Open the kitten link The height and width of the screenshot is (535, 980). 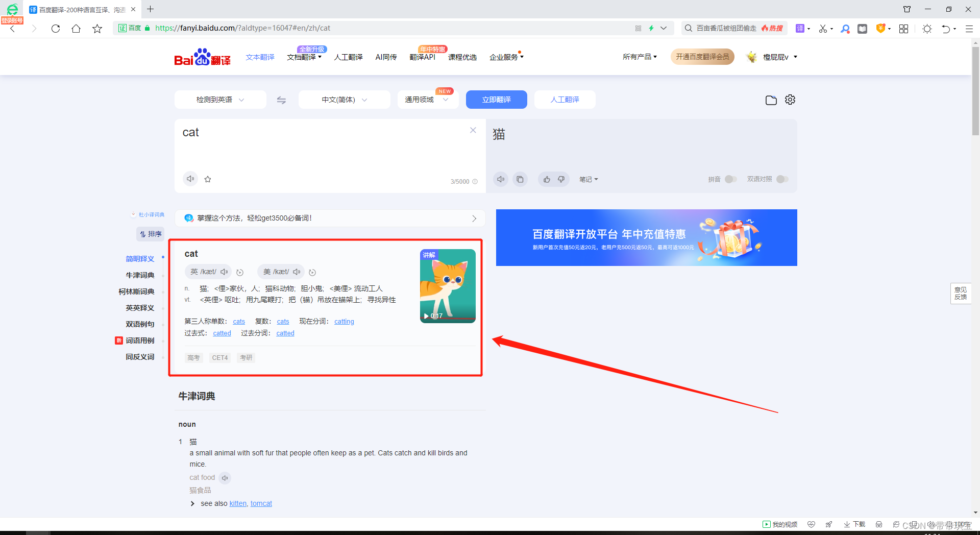coord(238,504)
